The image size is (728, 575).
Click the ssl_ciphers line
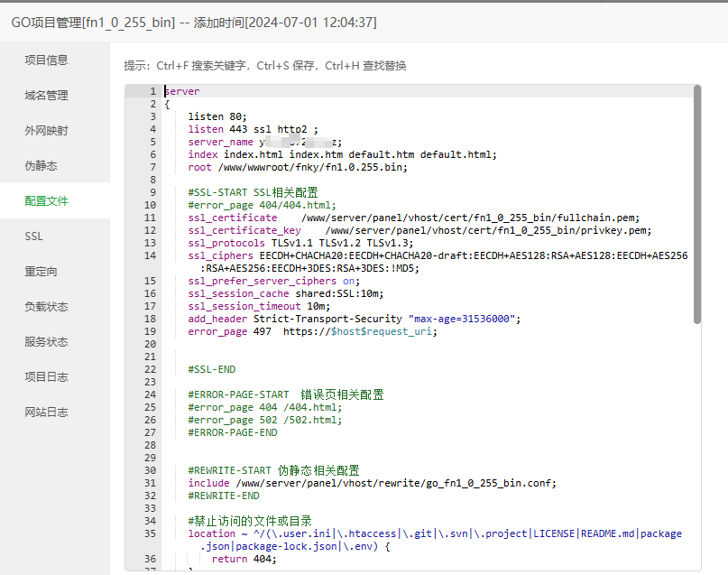(x=438, y=255)
